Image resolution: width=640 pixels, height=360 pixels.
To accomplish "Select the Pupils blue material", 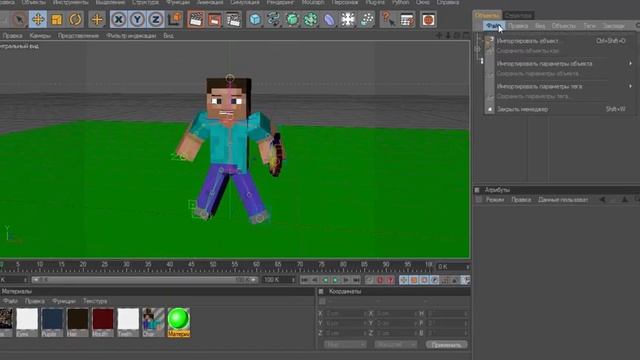I will click(x=52, y=322).
